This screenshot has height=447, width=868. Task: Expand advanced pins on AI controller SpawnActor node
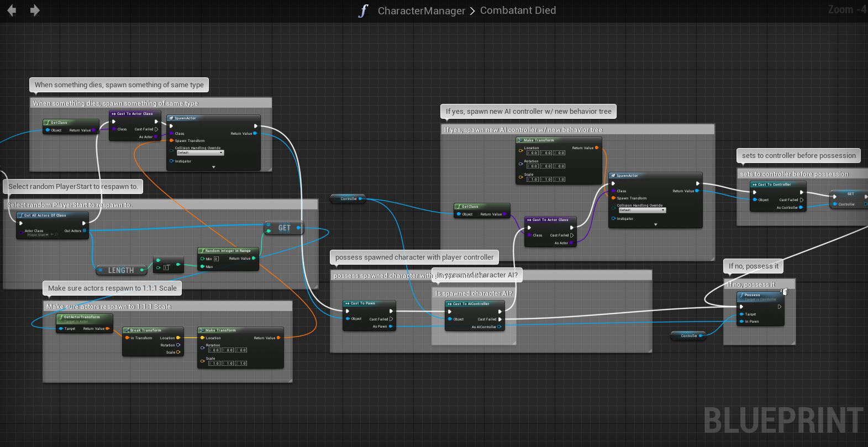tap(656, 224)
